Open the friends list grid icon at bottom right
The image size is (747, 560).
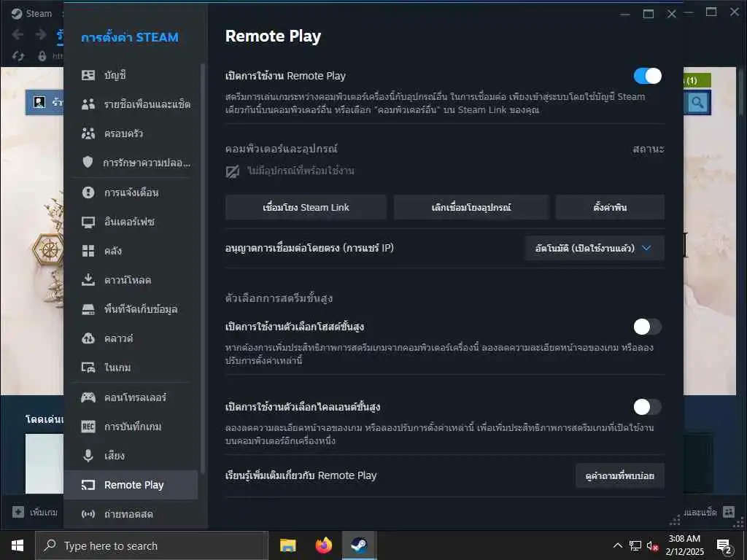[729, 512]
